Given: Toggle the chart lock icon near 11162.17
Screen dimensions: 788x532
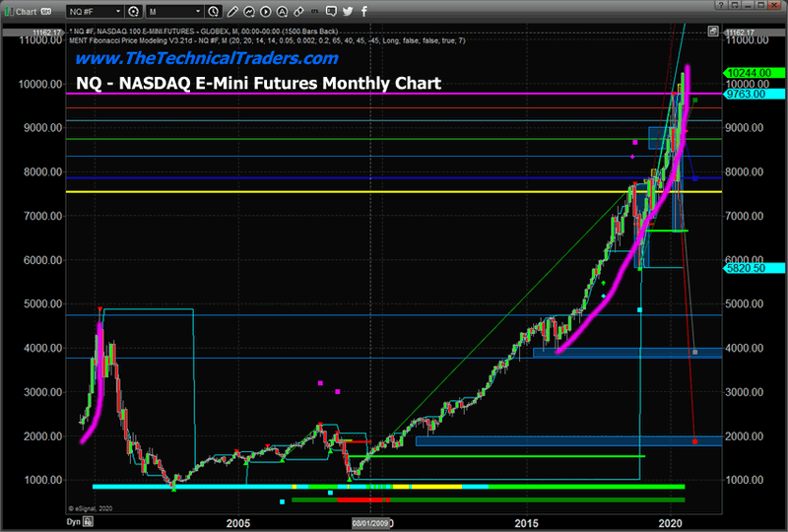Looking at the screenshot, I should click(x=713, y=32).
